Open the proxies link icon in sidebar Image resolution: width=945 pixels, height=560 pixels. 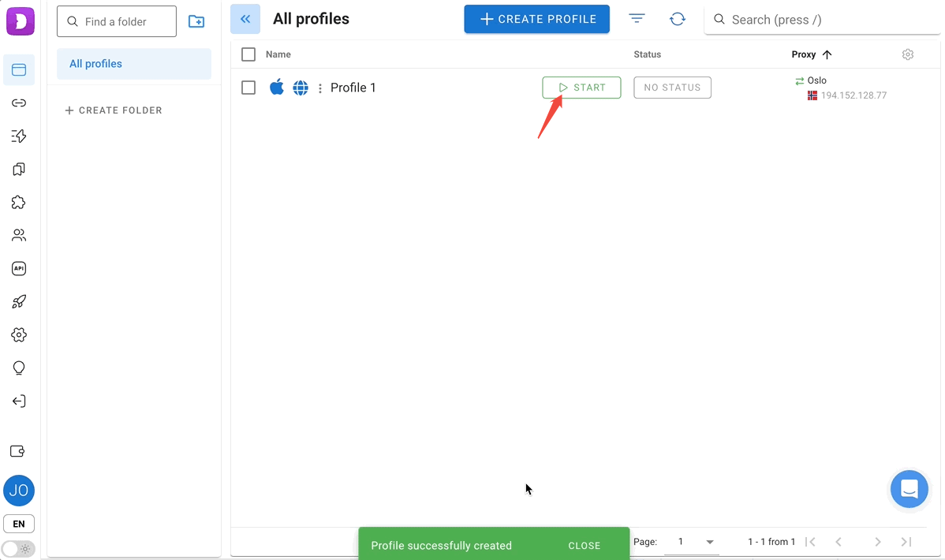[x=19, y=103]
